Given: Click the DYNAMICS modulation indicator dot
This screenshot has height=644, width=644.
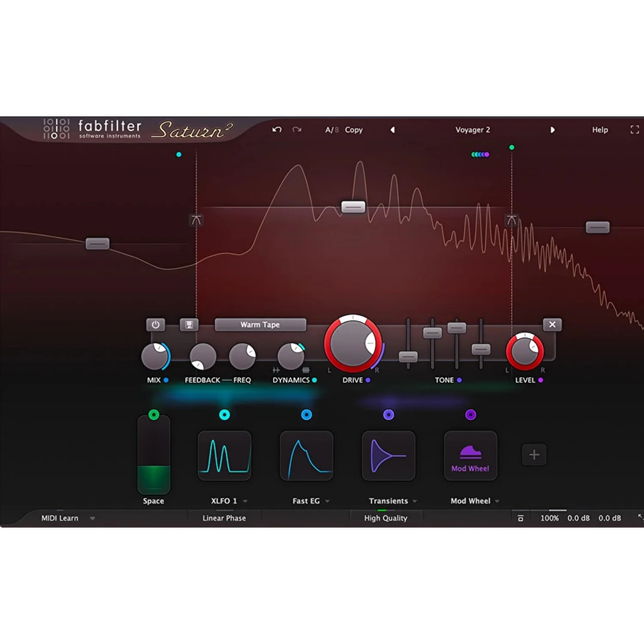Looking at the screenshot, I should tap(314, 380).
